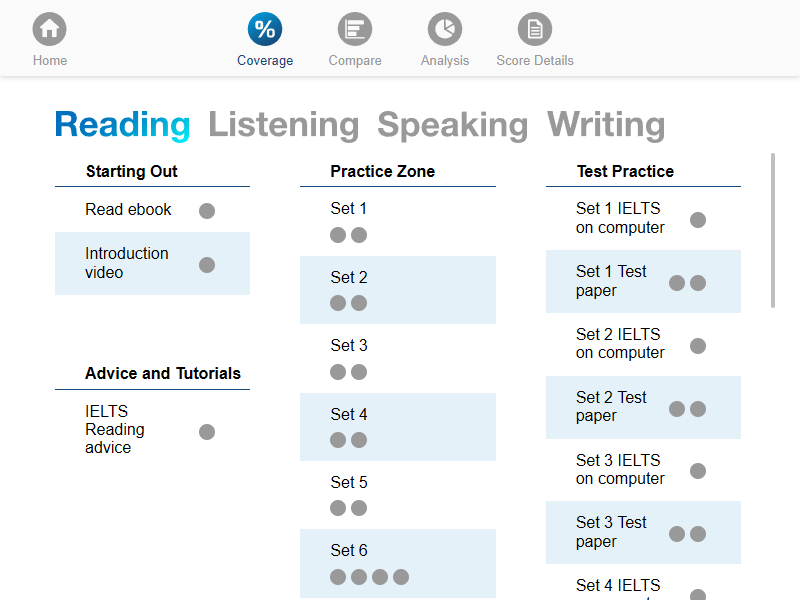This screenshot has height=600, width=800.
Task: Click the Introduction video status dot
Action: pyautogui.click(x=207, y=265)
